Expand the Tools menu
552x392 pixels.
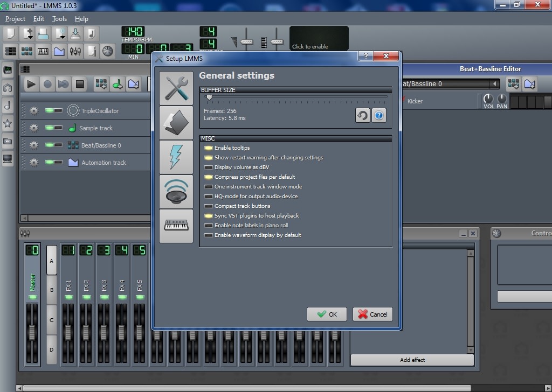coord(59,18)
